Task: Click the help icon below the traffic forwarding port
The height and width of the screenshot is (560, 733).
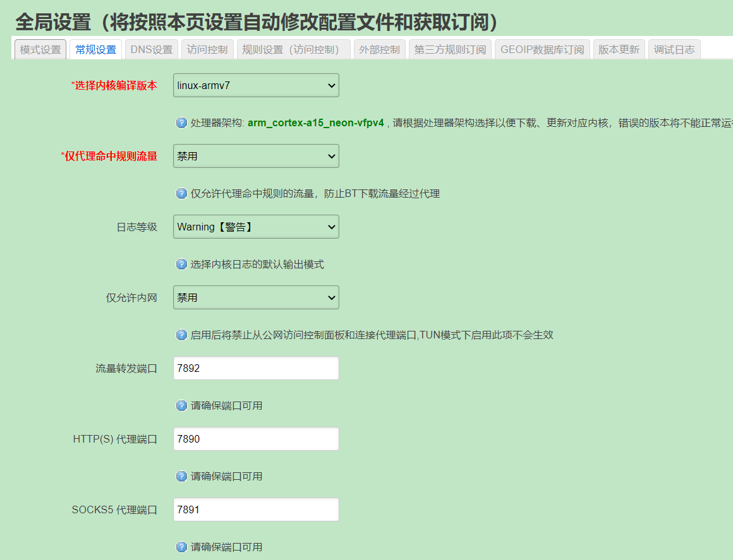Action: pos(181,405)
